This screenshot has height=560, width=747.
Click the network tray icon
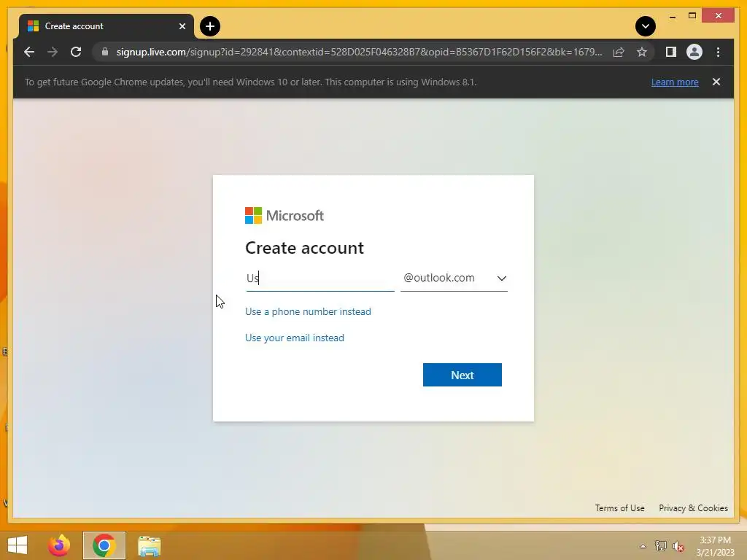pyautogui.click(x=661, y=546)
